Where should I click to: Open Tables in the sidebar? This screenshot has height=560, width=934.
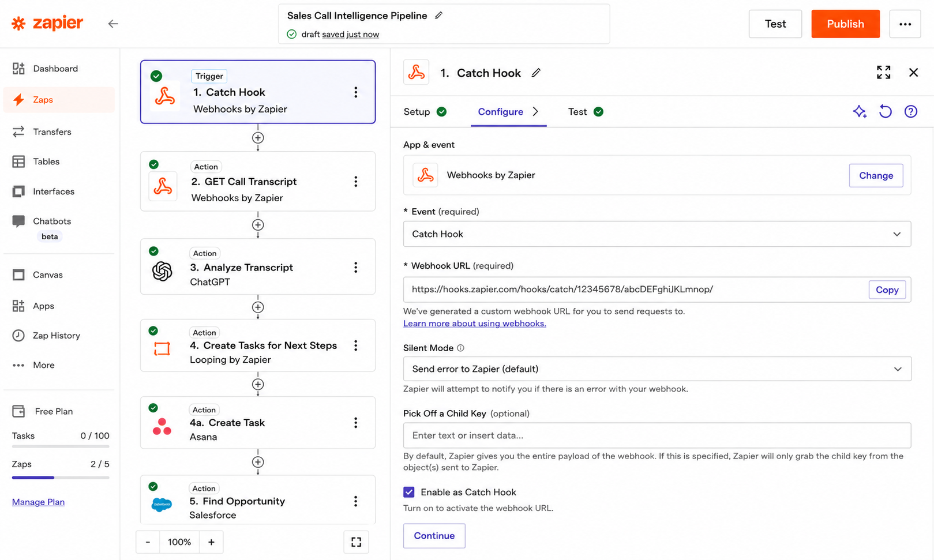pos(58,161)
